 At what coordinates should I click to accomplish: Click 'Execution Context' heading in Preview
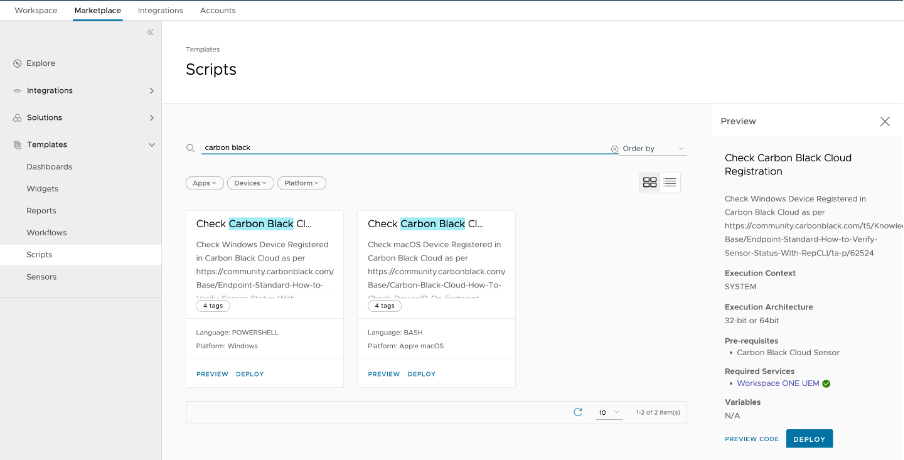pos(760,273)
